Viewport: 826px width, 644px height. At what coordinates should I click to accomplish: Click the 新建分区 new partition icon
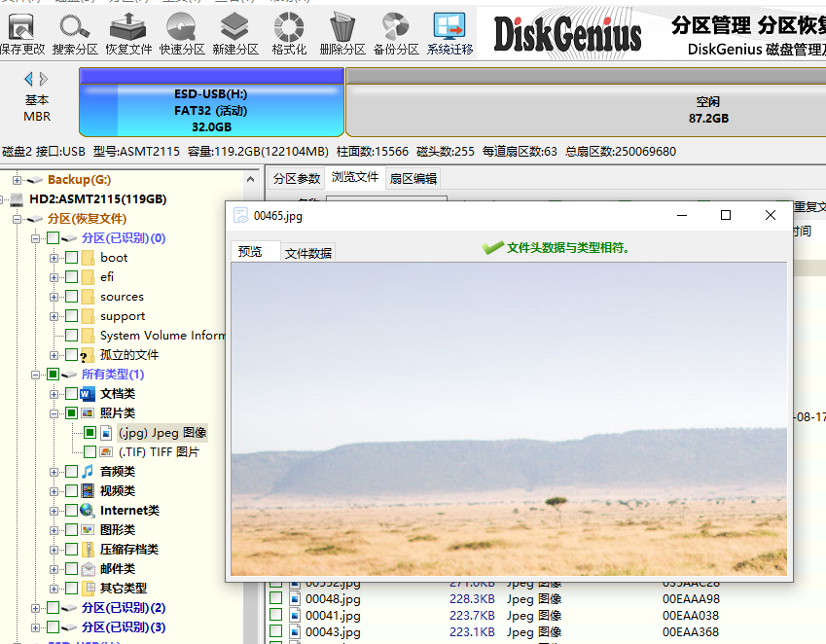234,34
